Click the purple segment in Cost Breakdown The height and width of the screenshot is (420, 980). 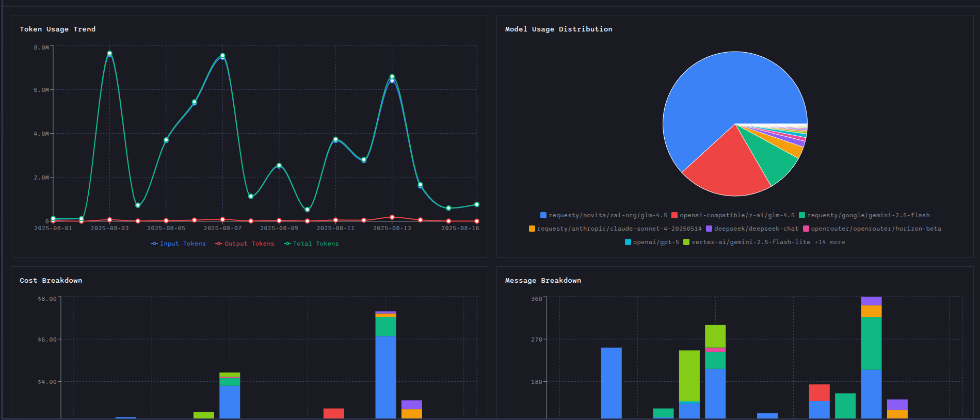pyautogui.click(x=412, y=405)
